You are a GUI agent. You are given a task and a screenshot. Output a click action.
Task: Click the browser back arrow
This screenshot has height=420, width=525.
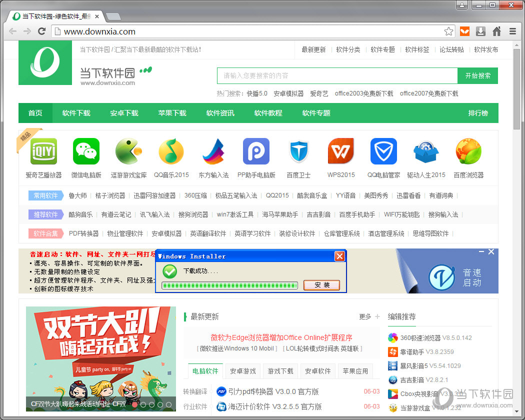click(12, 31)
